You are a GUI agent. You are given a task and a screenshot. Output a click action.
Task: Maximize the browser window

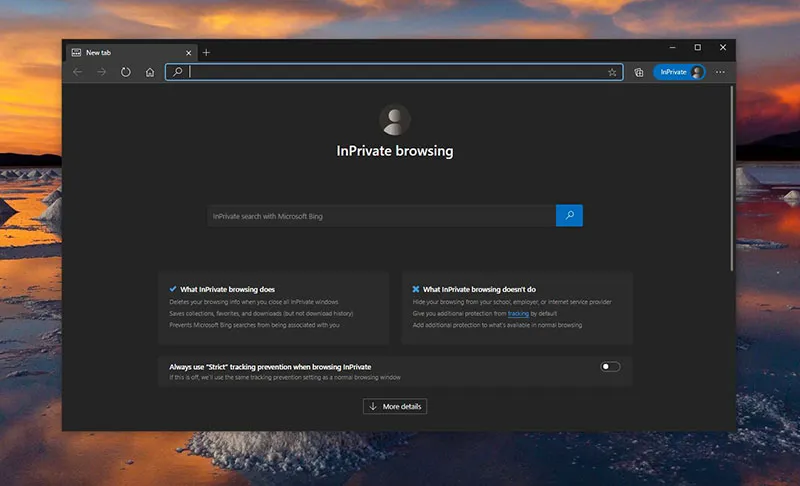pyautogui.click(x=697, y=47)
